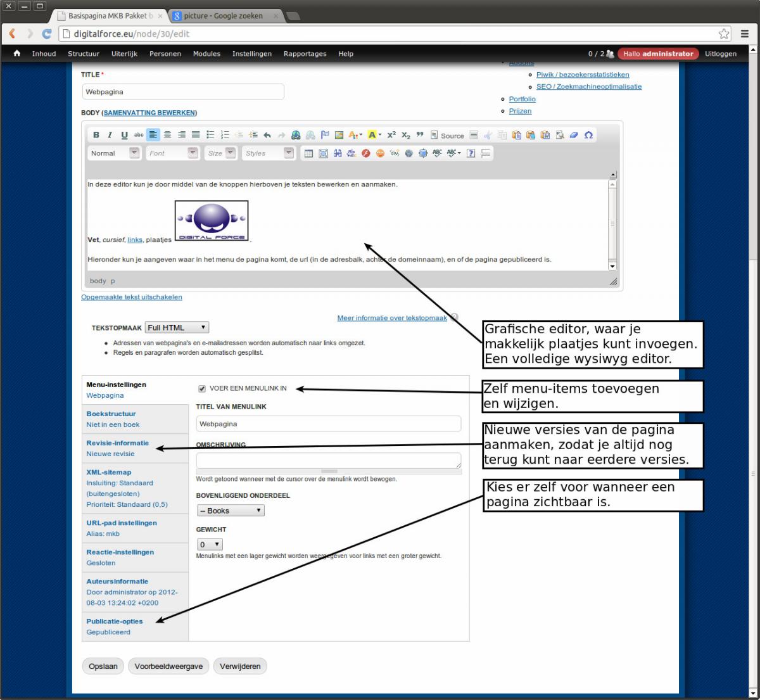
Task: Open the Modules admin menu
Action: (x=206, y=54)
